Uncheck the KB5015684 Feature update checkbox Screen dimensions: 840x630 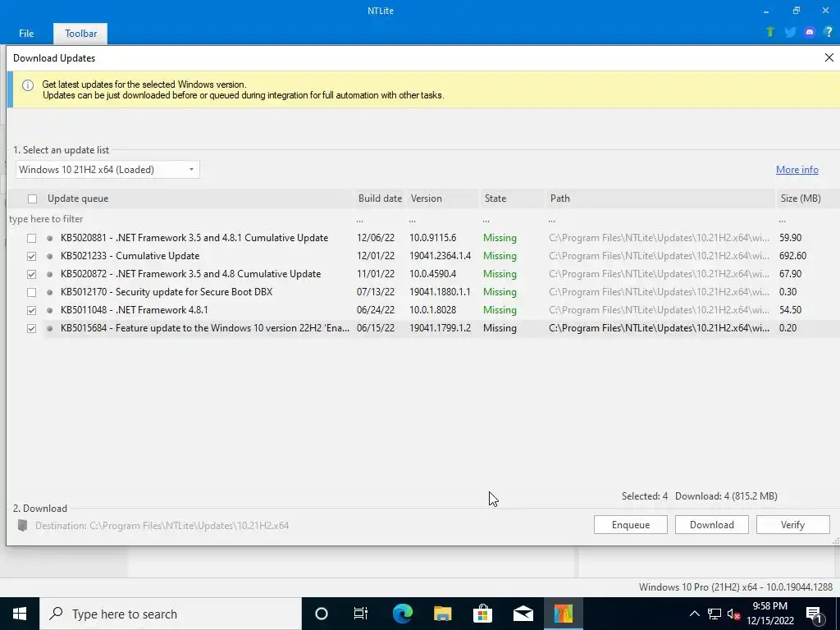pyautogui.click(x=32, y=328)
